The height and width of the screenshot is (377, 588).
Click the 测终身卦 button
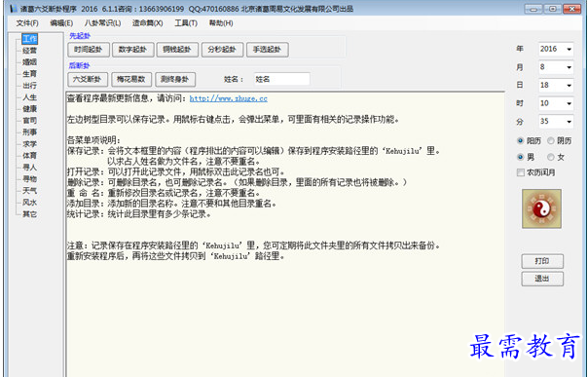click(175, 79)
